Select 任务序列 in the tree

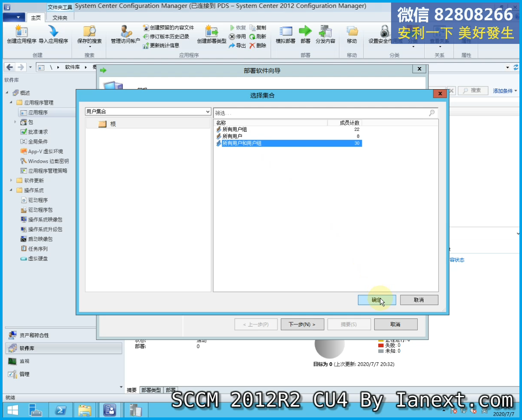click(34, 249)
